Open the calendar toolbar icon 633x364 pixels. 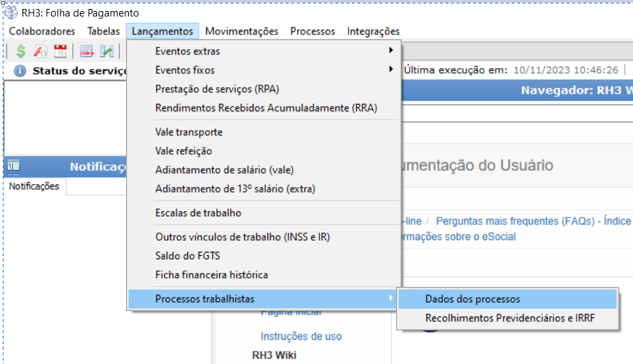60,51
